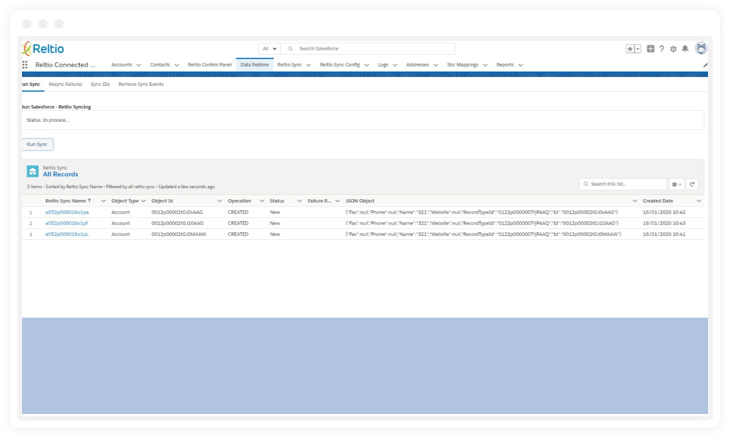This screenshot has height=438, width=730.
Task: Expand the Addresses tab chevron
Action: (436, 65)
